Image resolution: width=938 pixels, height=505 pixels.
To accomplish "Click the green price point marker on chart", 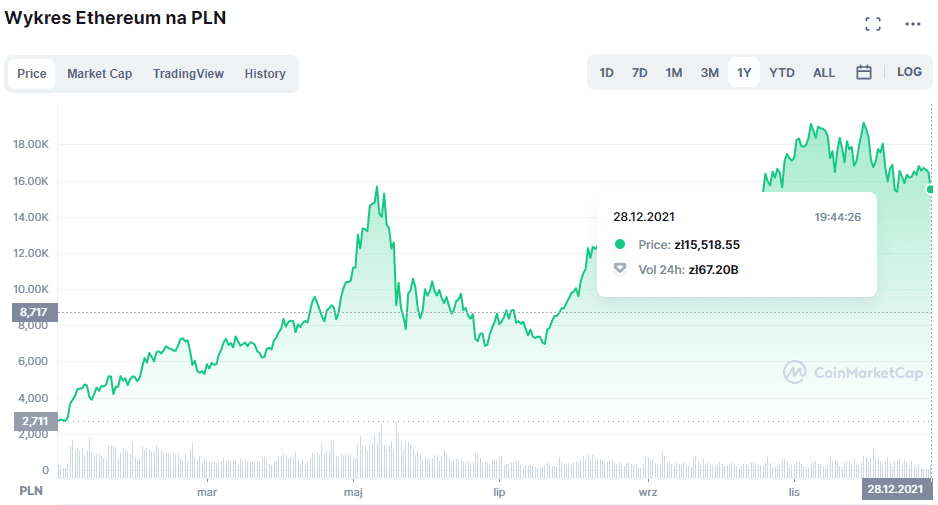I will [931, 189].
